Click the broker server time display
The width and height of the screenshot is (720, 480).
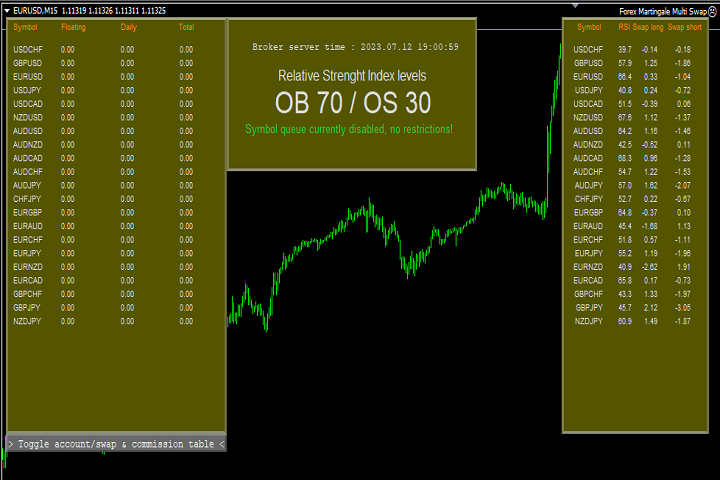pyautogui.click(x=355, y=46)
